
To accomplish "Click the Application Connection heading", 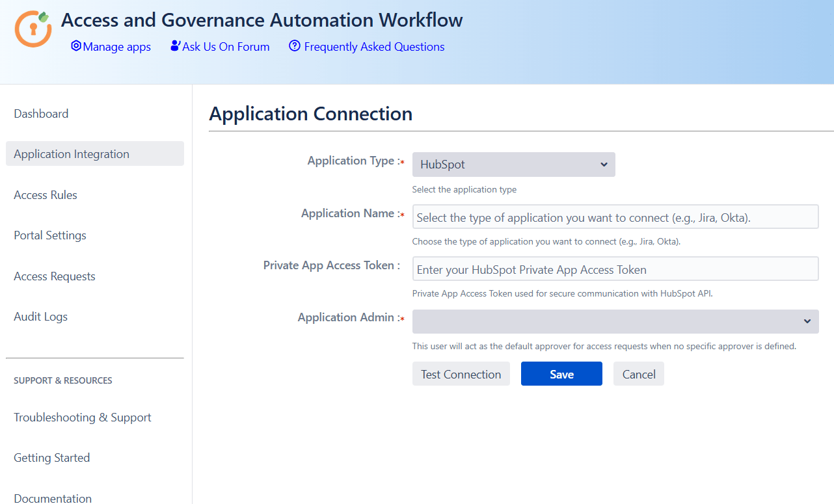I will pyautogui.click(x=311, y=114).
